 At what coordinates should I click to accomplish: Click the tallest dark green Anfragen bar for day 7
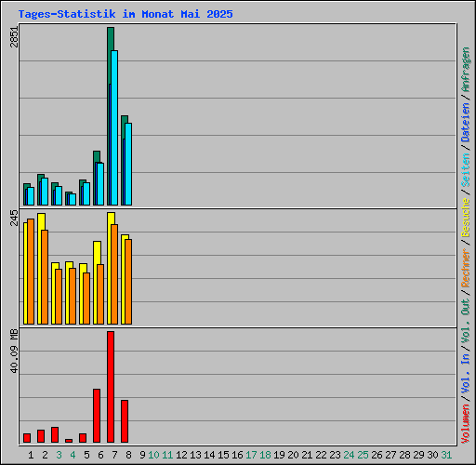tap(111, 39)
